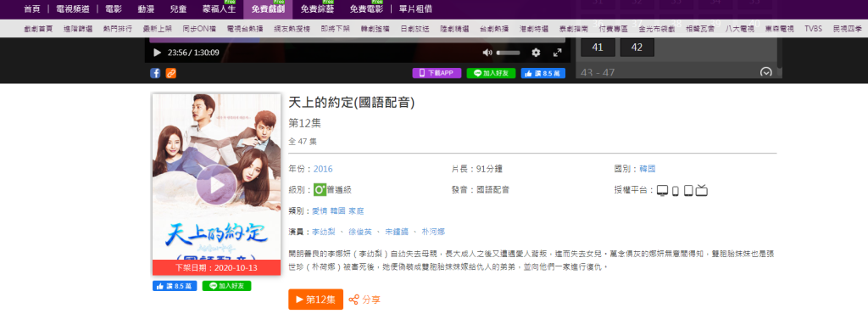Open actor 徐俊英 link

(360, 232)
